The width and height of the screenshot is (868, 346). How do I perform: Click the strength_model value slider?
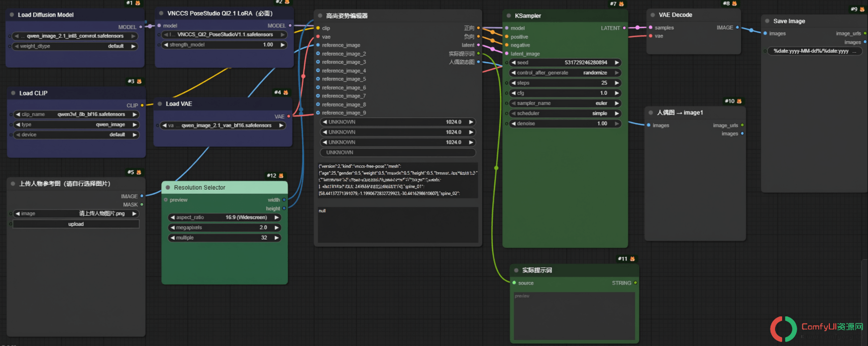click(224, 45)
